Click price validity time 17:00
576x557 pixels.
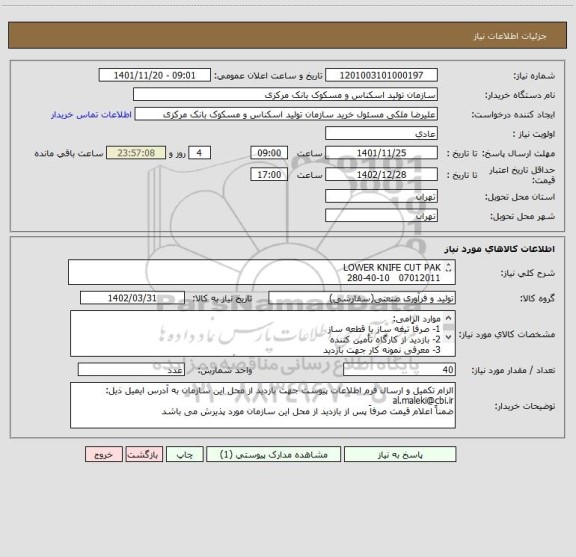[x=269, y=174]
